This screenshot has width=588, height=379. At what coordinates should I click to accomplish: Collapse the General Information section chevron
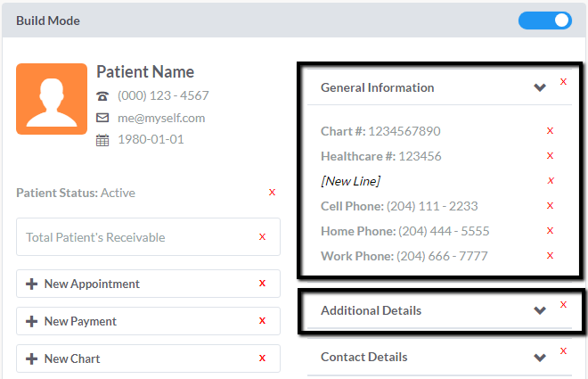[540, 87]
